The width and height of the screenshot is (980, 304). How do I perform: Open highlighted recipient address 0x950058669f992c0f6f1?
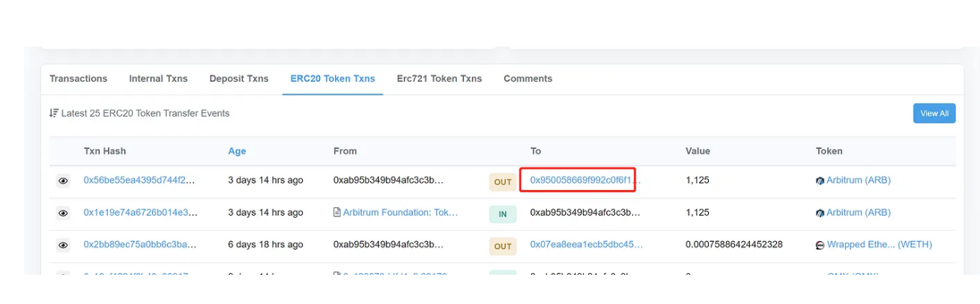point(585,180)
